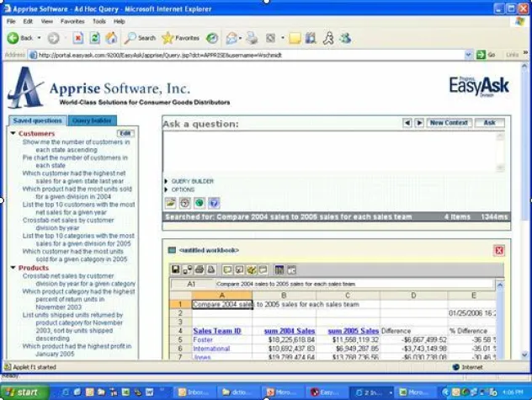Click the save disk icon in workbook toolbar
The height and width of the screenshot is (400, 532).
coord(175,269)
